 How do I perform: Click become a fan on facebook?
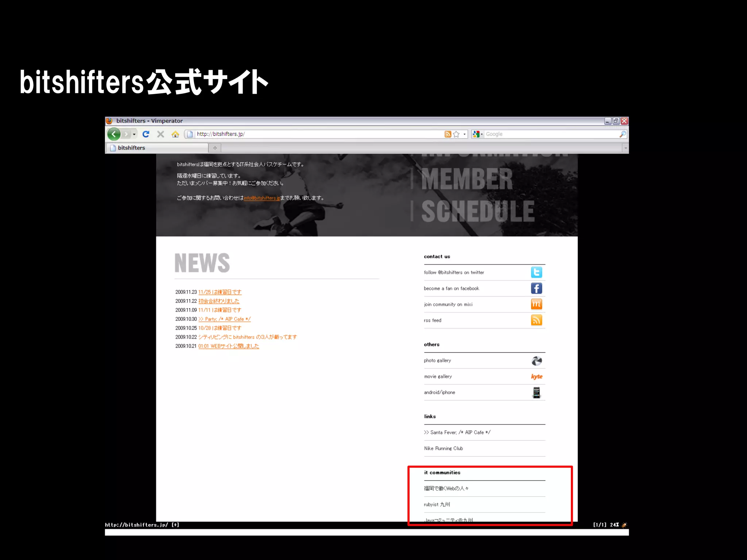click(452, 288)
